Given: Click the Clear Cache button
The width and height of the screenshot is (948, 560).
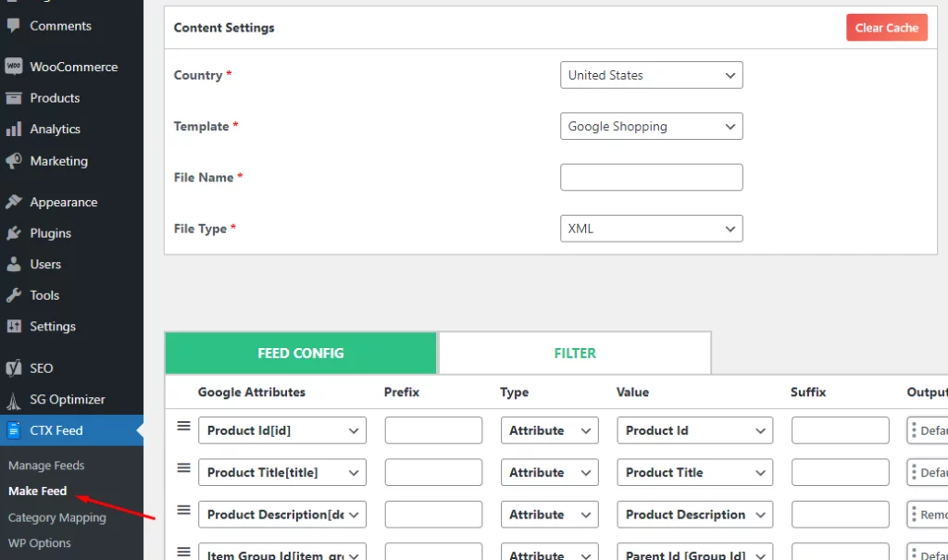Looking at the screenshot, I should pos(886,28).
